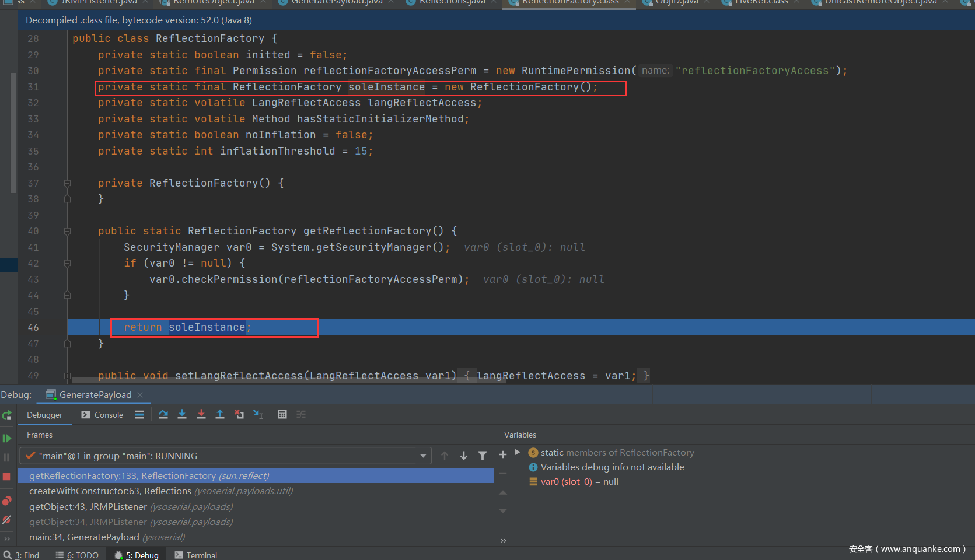Open the thread selector dropdown

point(423,456)
